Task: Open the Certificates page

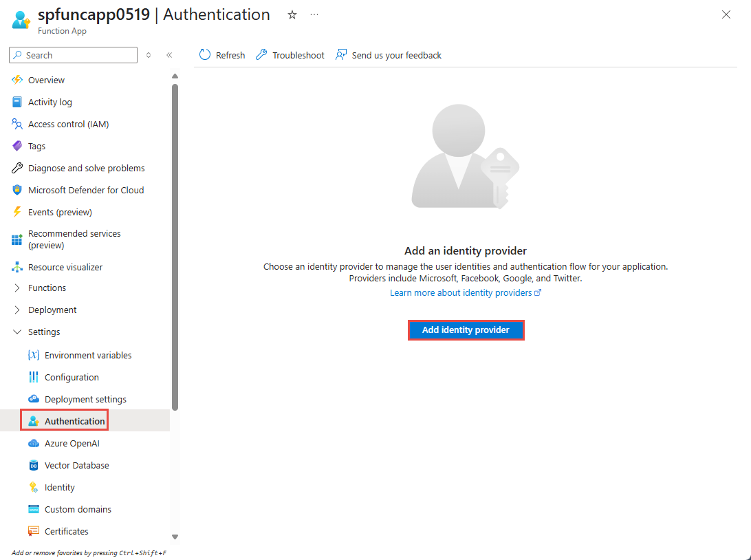Action: pyautogui.click(x=66, y=530)
